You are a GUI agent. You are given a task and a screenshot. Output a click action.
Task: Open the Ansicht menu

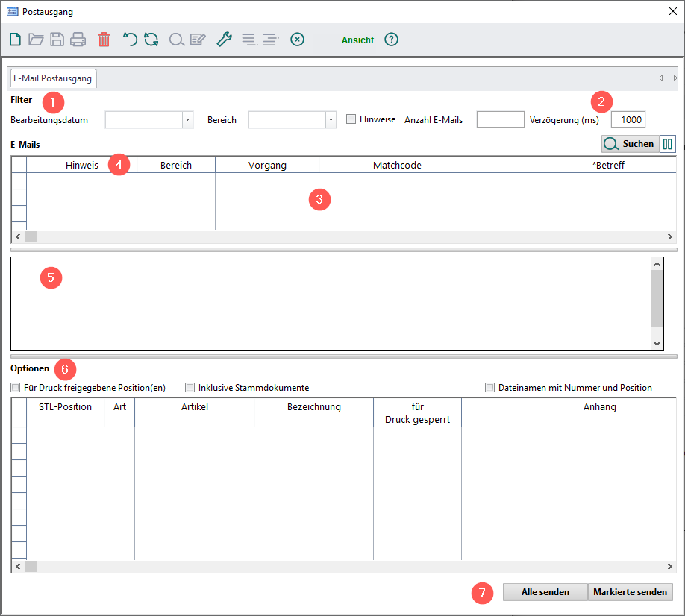point(357,40)
